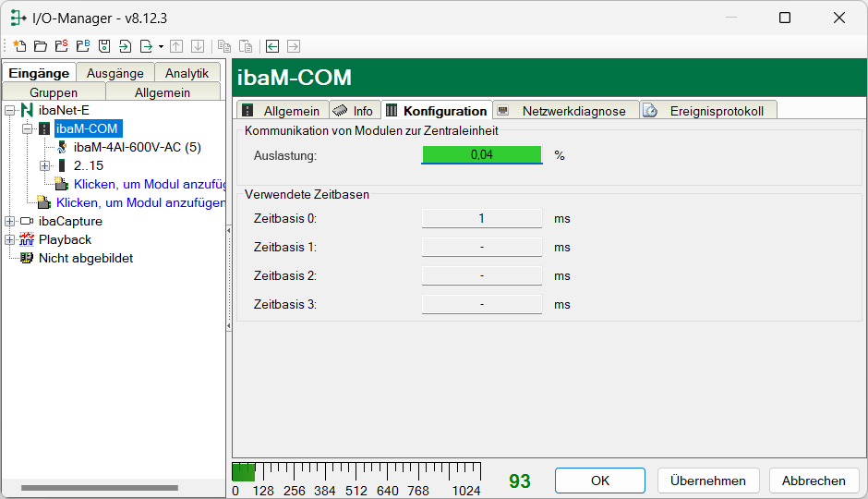Screen dimensions: 868x499
Task: Click inner 'Klicken, um Modul anzufügen' link under ibaM-COM
Action: pos(150,184)
